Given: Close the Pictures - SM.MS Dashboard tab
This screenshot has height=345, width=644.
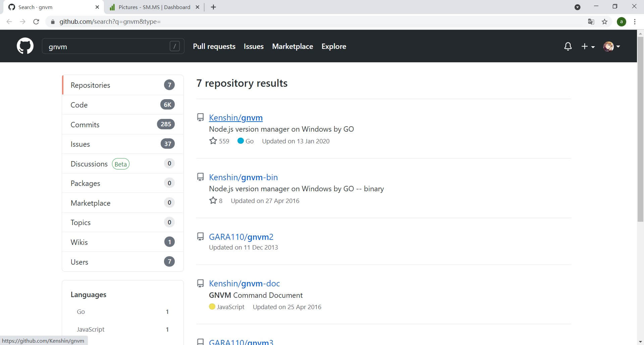Looking at the screenshot, I should 198,7.
